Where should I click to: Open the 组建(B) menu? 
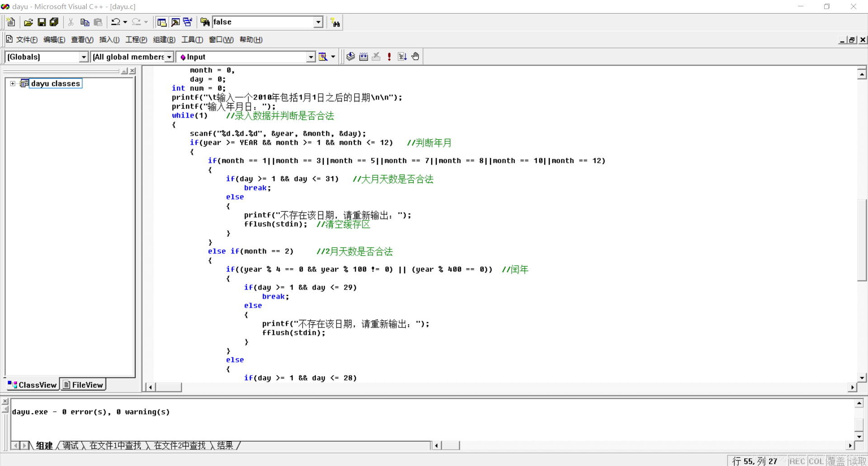[x=164, y=40]
